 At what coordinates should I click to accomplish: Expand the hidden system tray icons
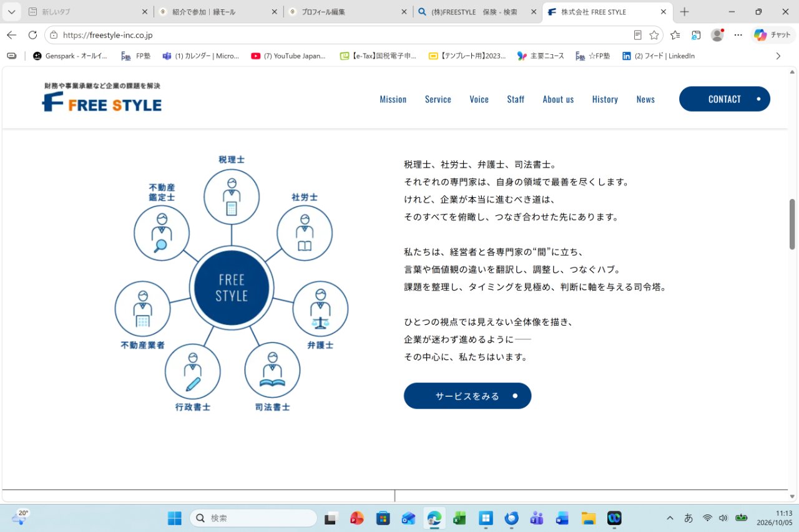pos(670,518)
